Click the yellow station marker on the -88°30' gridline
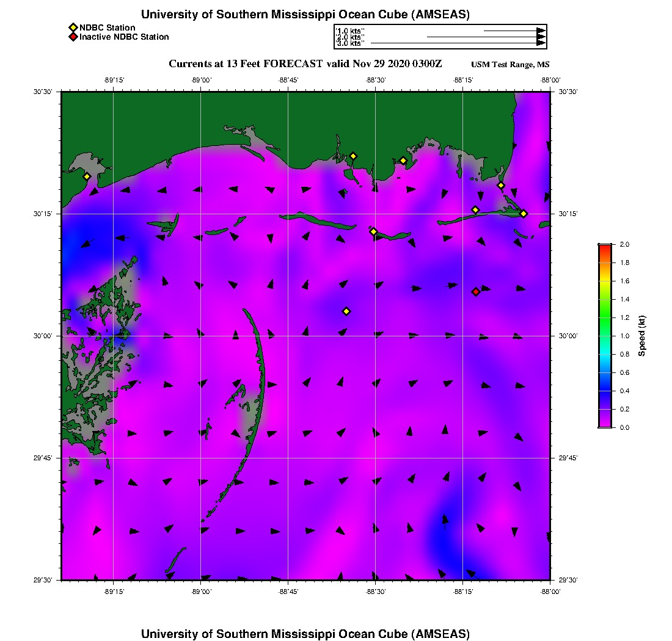672x641 pixels. tap(374, 231)
